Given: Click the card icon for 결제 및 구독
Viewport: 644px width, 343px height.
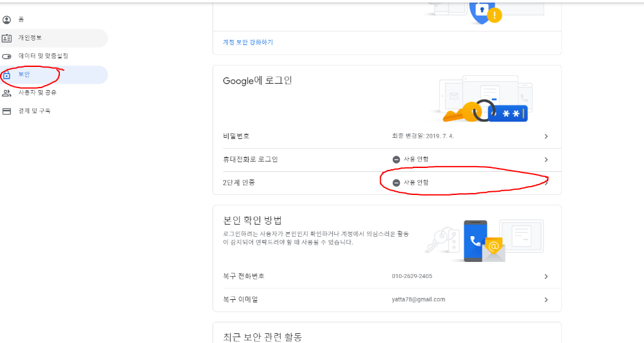Looking at the screenshot, I should click(x=6, y=111).
